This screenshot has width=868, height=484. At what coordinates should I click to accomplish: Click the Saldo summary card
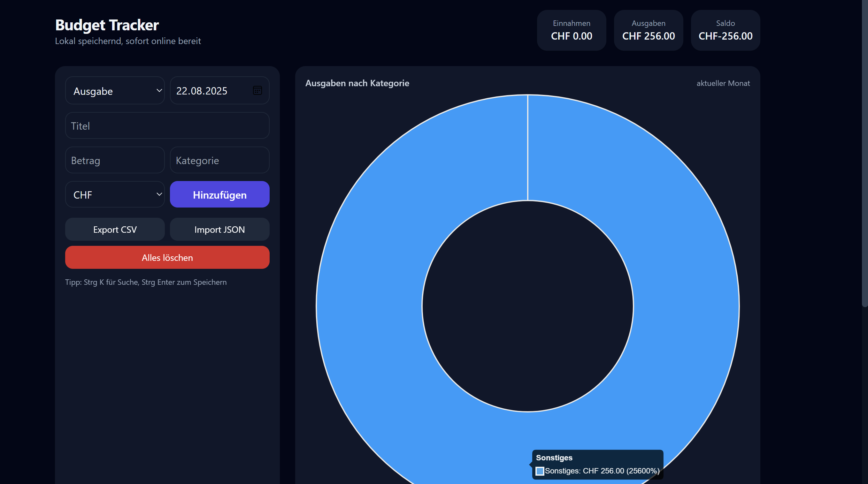pyautogui.click(x=725, y=30)
